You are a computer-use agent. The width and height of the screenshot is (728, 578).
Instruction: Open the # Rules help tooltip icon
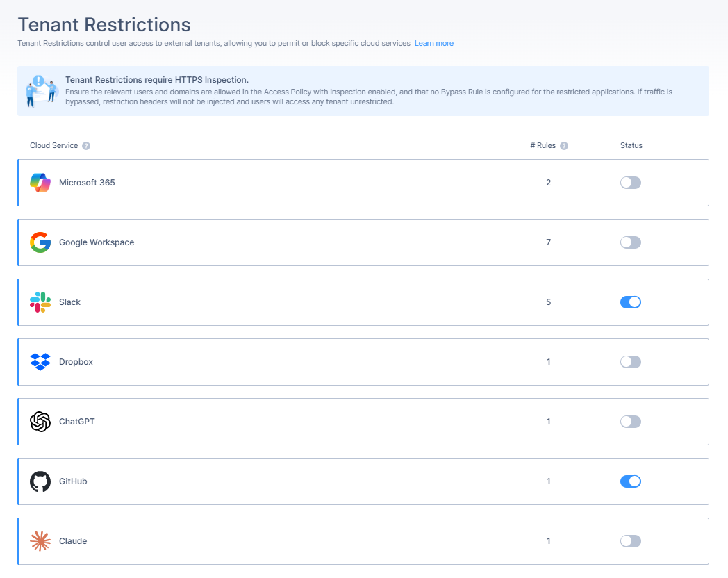[563, 146]
